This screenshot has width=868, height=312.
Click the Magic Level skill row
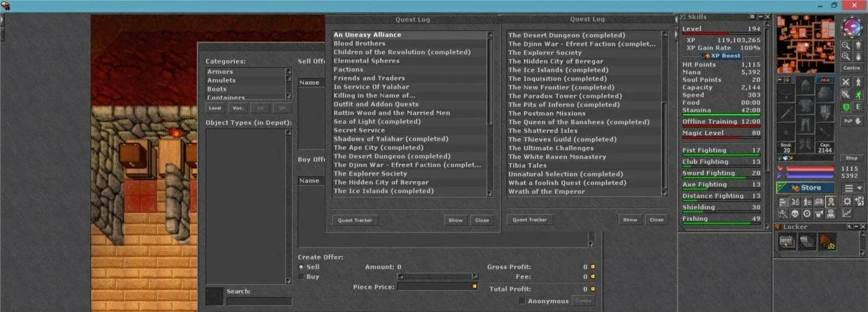722,133
